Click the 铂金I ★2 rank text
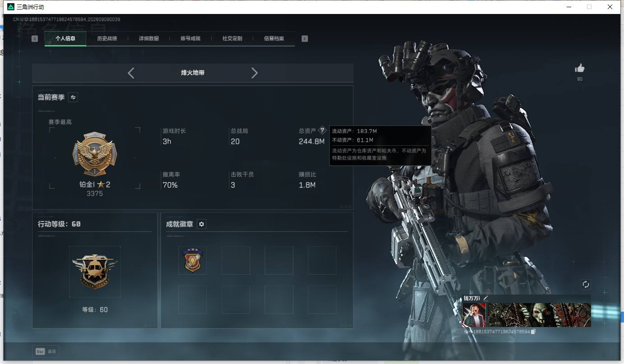The height and width of the screenshot is (364, 624). click(95, 184)
